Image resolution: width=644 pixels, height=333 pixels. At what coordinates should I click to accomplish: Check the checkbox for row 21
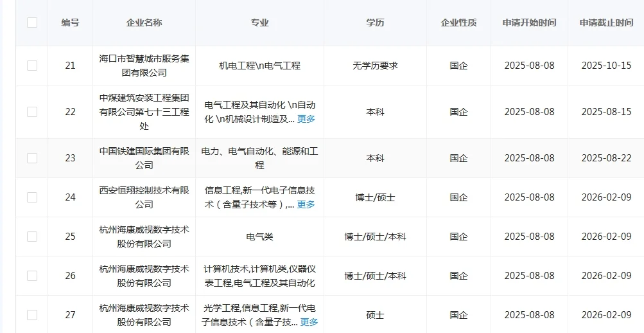click(32, 66)
